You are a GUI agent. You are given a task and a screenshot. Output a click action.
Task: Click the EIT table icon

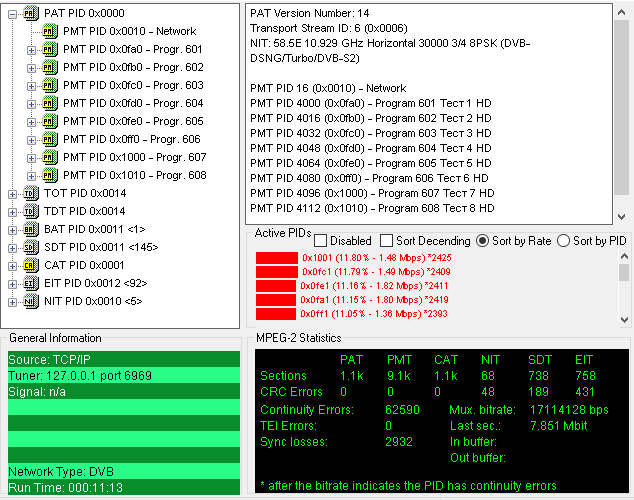click(31, 283)
